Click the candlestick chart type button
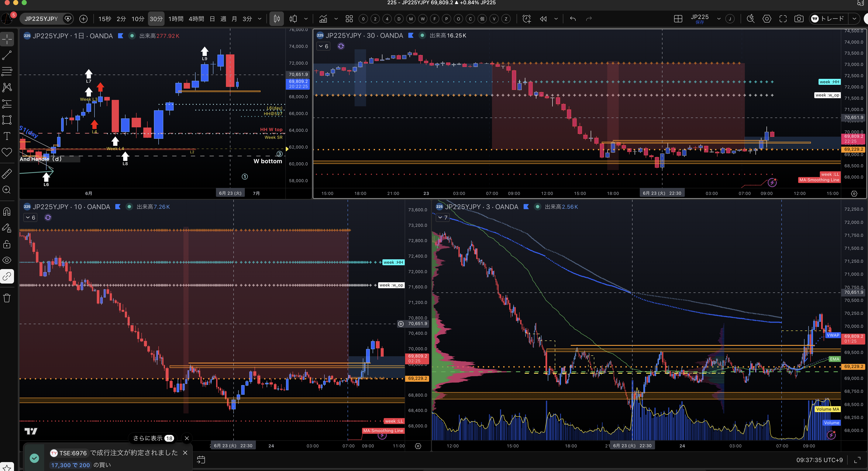This screenshot has width=868, height=471. (x=277, y=19)
